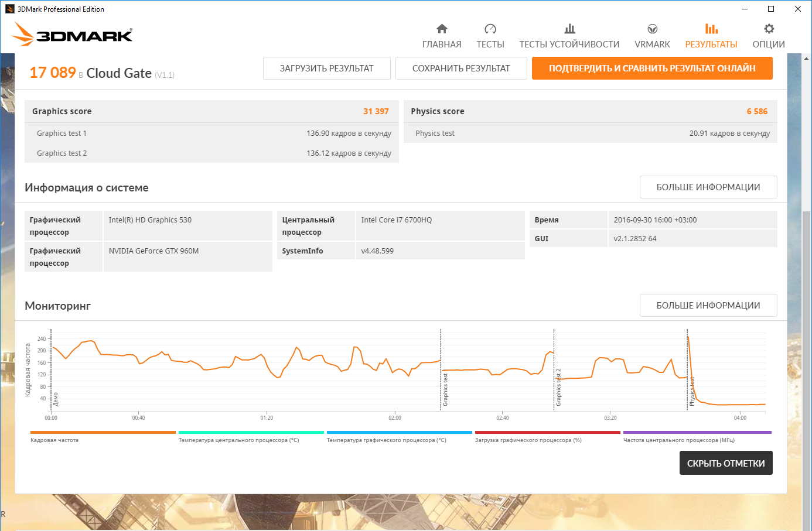Click the Загрузить результат button
The image size is (812, 531).
click(x=326, y=68)
